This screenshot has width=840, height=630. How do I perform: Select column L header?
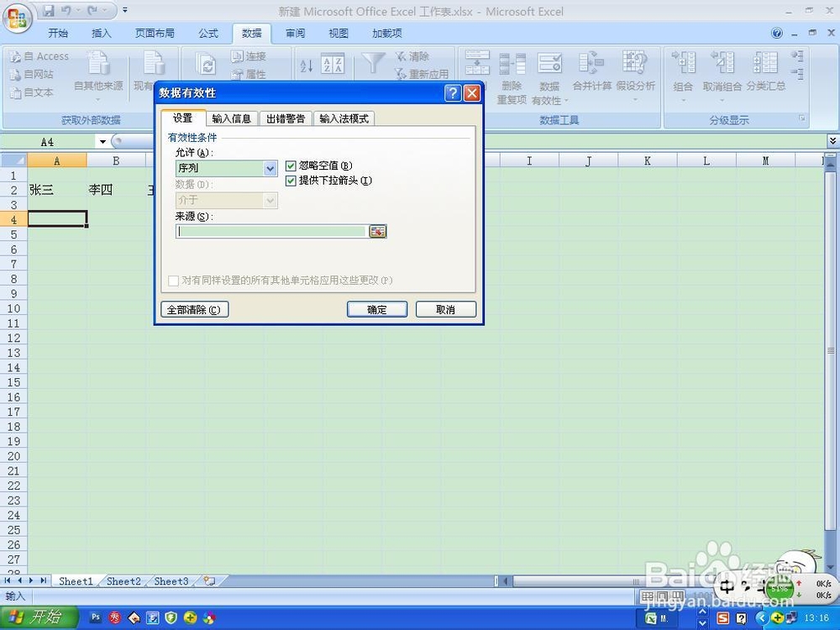[x=706, y=160]
